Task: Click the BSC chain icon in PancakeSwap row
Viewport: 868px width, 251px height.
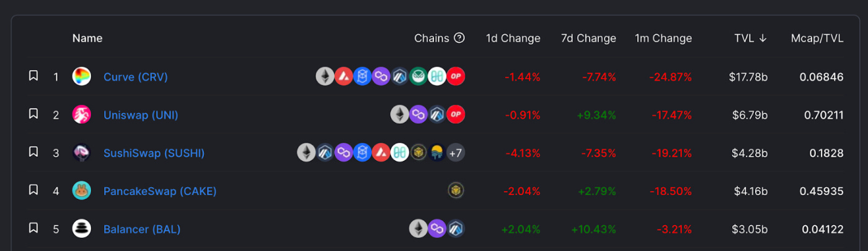Action: pos(456,191)
